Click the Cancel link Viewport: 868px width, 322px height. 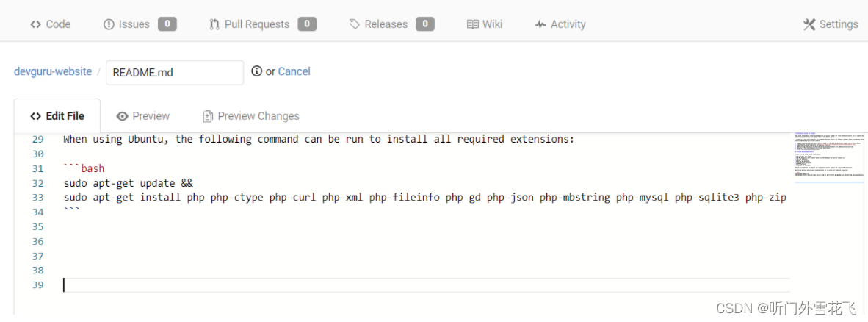pyautogui.click(x=294, y=71)
